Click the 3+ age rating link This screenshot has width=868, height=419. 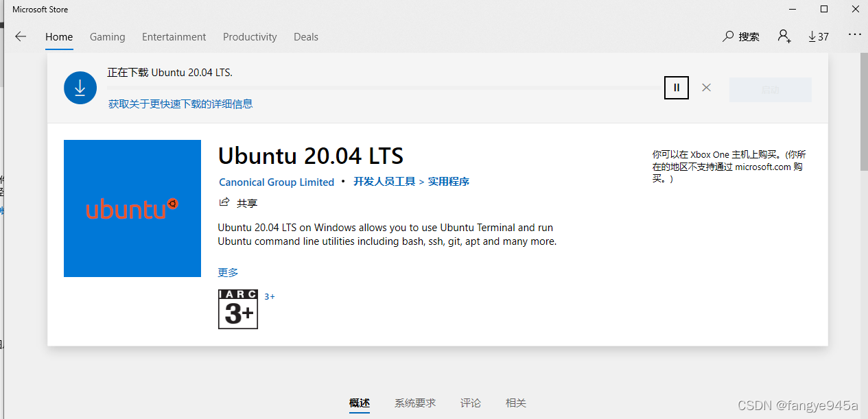tap(270, 297)
